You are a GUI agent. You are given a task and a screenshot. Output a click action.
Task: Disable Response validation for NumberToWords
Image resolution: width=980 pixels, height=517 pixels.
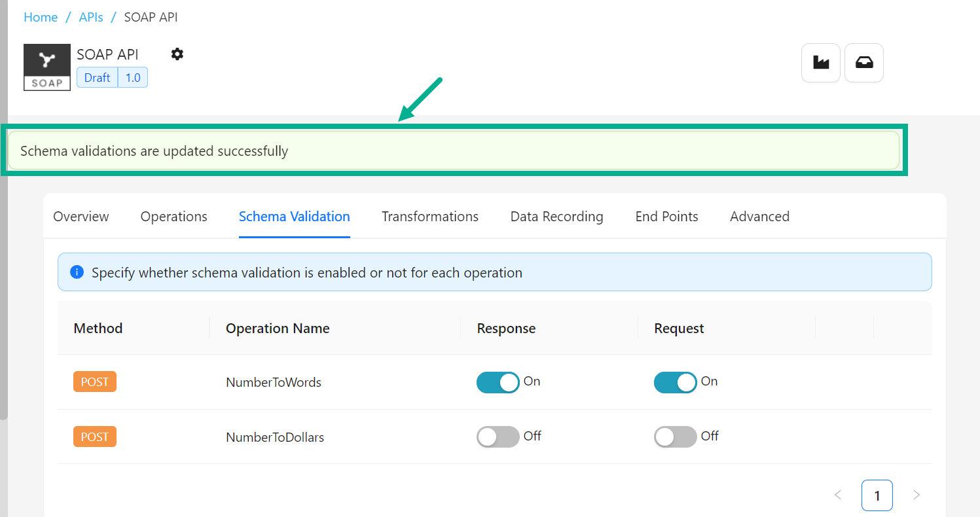tap(498, 382)
